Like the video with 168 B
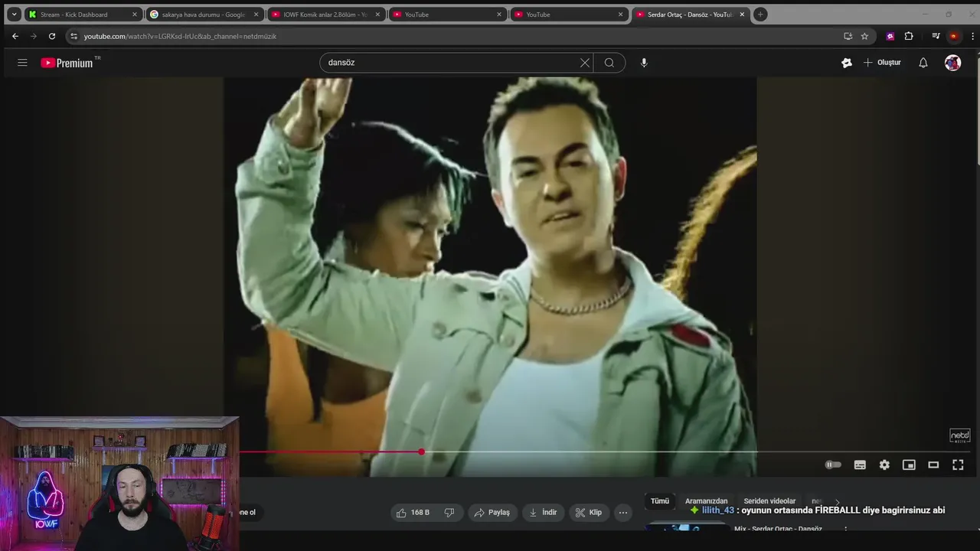The width and height of the screenshot is (980, 551). 413,513
